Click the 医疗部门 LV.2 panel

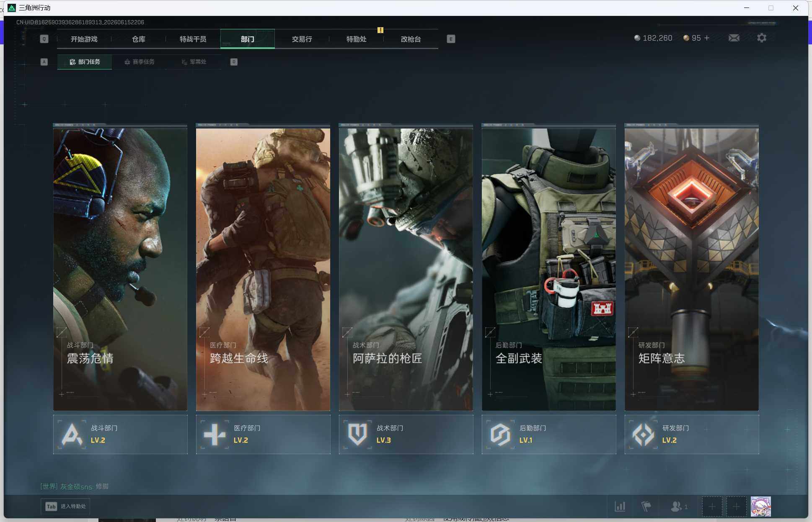point(263,434)
